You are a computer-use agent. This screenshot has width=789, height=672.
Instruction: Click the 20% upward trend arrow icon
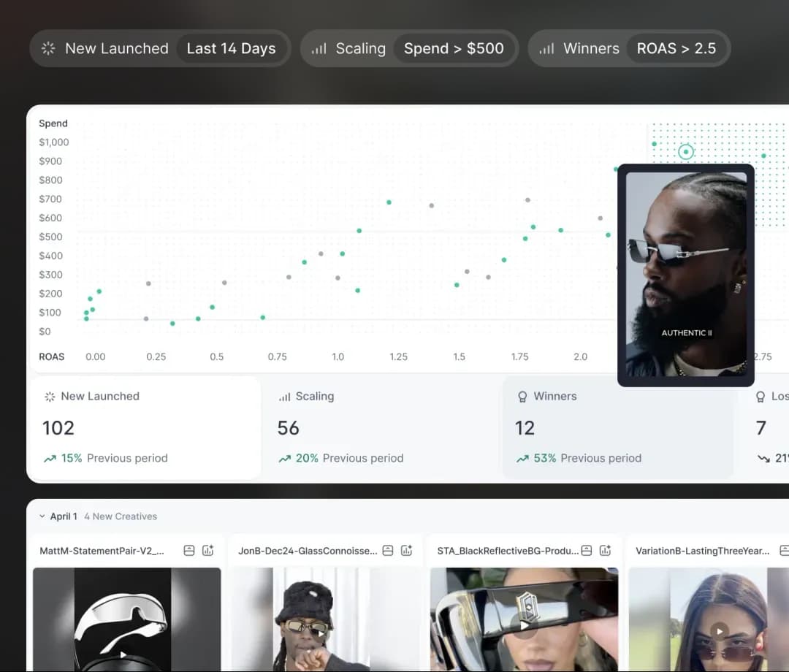coord(285,458)
